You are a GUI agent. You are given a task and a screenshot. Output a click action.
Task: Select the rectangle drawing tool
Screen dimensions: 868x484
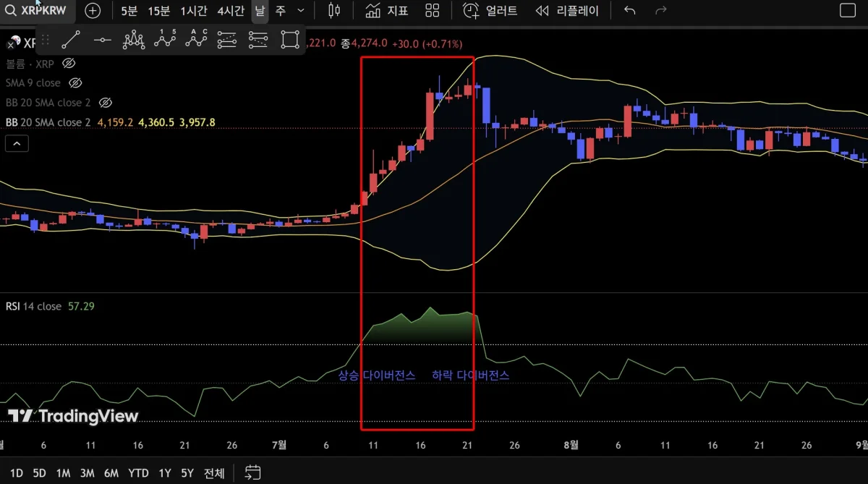pyautogui.click(x=289, y=41)
